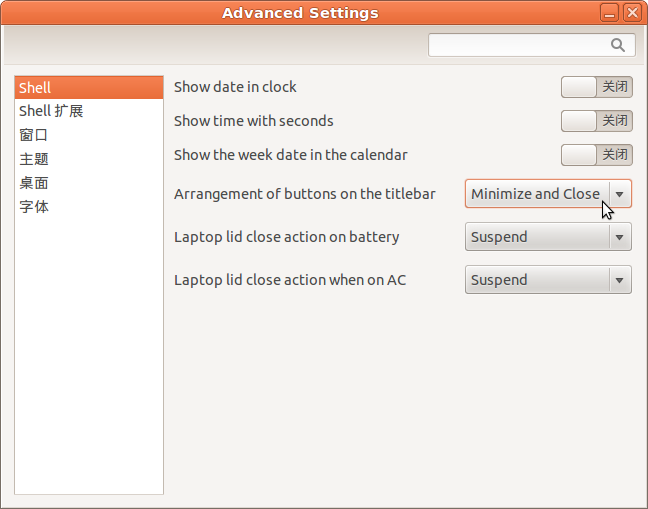Screen dimensions: 648x509
Task: Click the arrow of Minimize and Close combo
Action: click(619, 194)
